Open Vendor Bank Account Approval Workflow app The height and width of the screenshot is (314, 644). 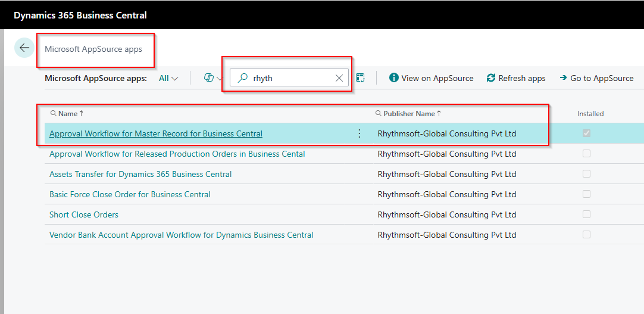pyautogui.click(x=181, y=235)
